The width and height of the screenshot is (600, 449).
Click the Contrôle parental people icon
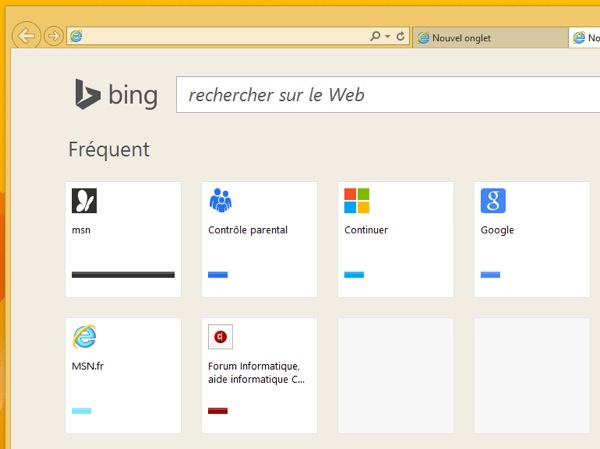click(220, 200)
